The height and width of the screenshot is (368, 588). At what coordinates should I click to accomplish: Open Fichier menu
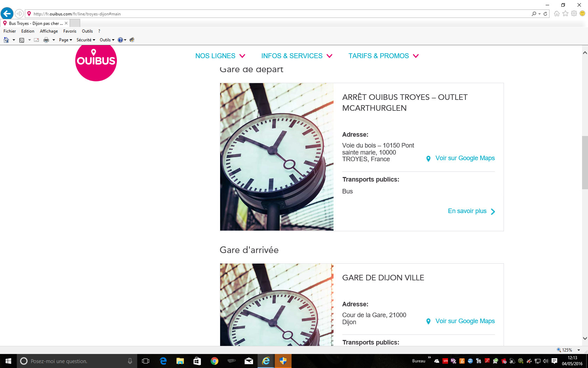(10, 31)
